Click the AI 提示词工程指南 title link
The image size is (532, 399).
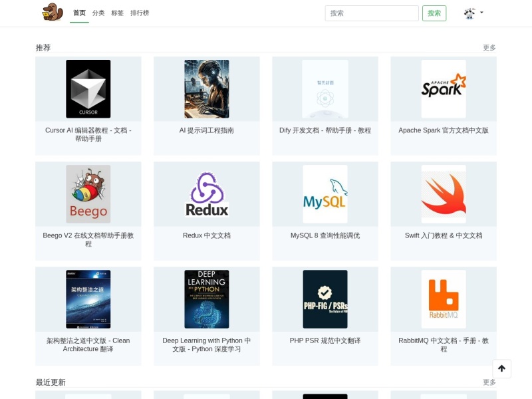pyautogui.click(x=207, y=130)
